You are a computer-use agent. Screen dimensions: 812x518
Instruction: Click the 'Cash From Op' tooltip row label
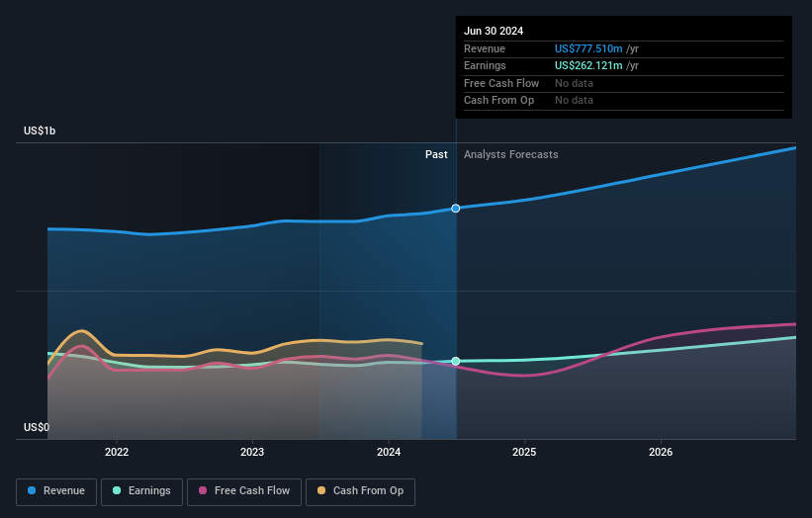coord(498,101)
